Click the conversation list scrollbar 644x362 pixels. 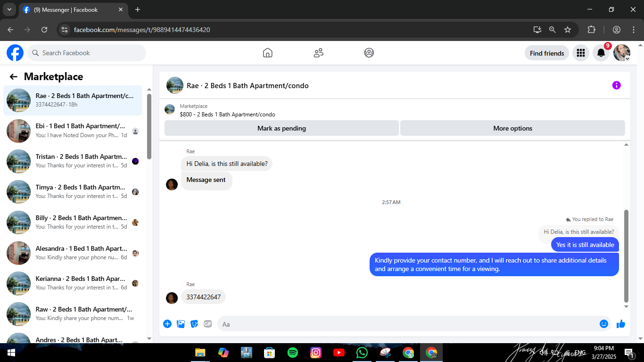(149, 126)
